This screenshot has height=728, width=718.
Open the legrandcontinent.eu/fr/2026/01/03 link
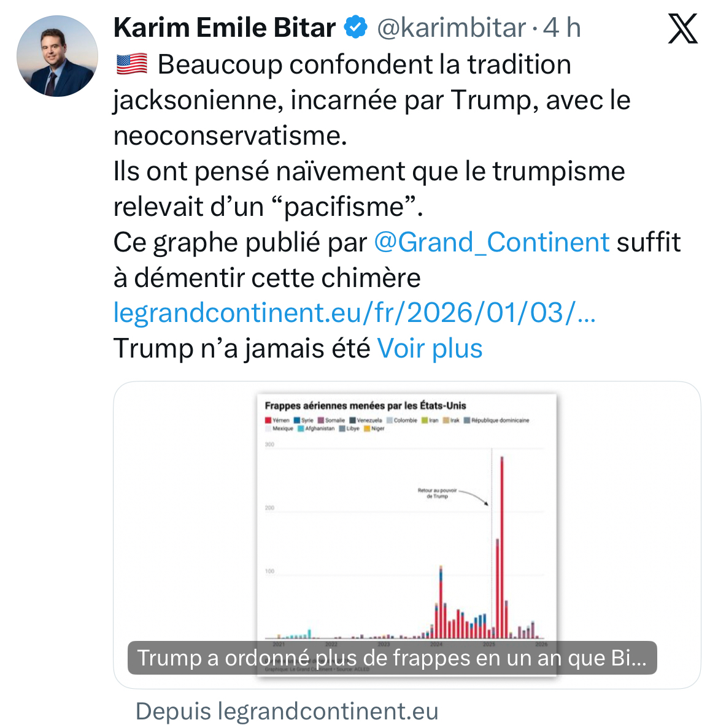click(x=354, y=313)
